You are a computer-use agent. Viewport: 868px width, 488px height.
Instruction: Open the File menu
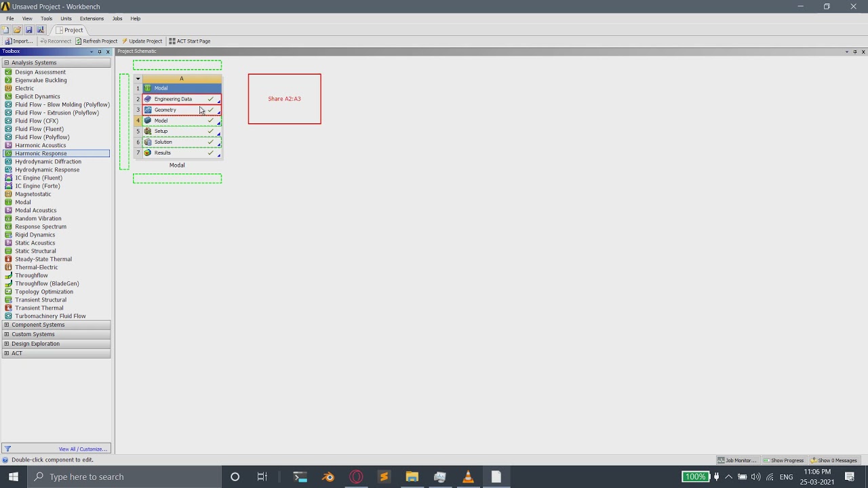click(10, 18)
